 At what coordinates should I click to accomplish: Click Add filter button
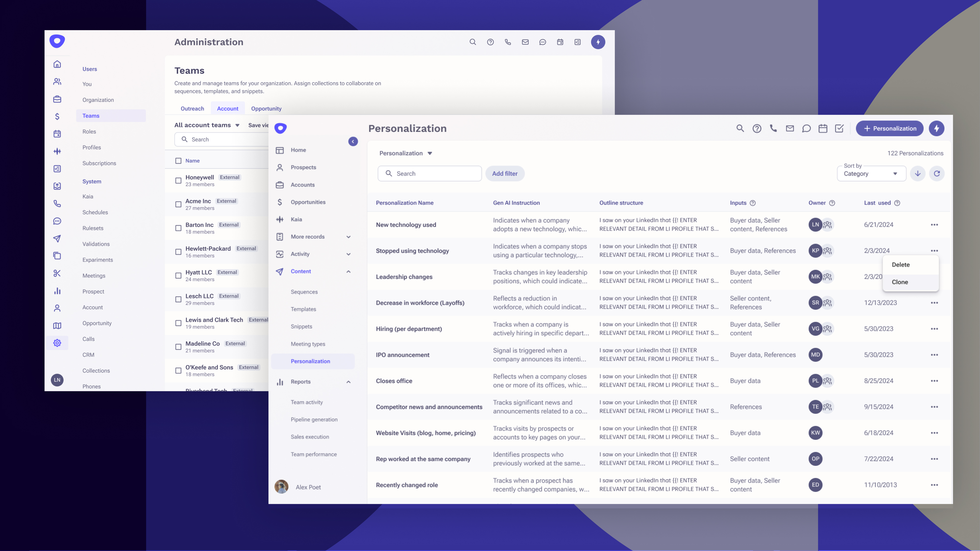505,173
